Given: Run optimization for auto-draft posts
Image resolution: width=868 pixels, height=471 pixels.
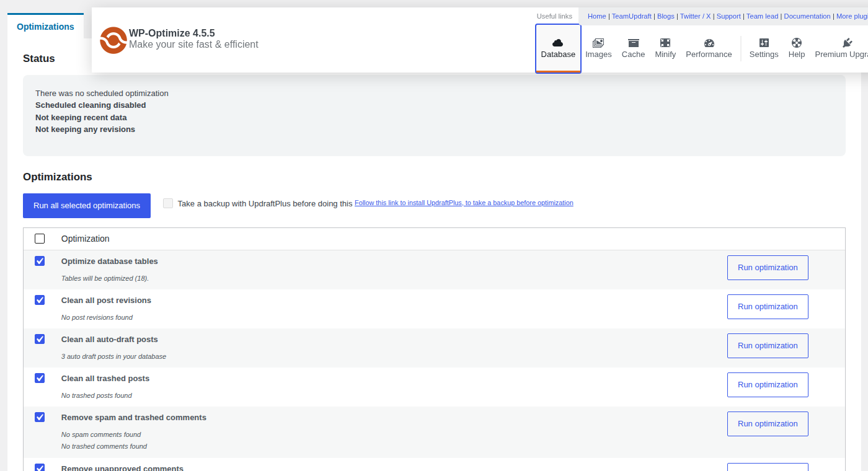Looking at the screenshot, I should coord(768,346).
